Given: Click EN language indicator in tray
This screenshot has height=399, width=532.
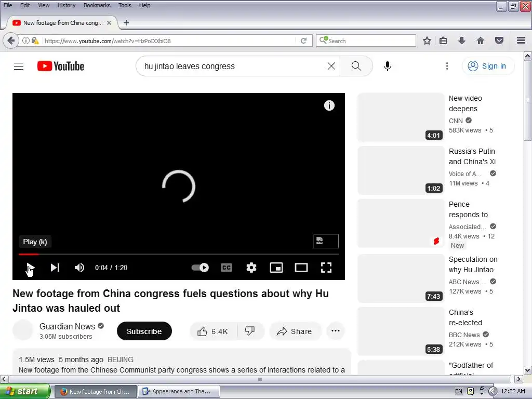Looking at the screenshot, I should (x=458, y=392).
